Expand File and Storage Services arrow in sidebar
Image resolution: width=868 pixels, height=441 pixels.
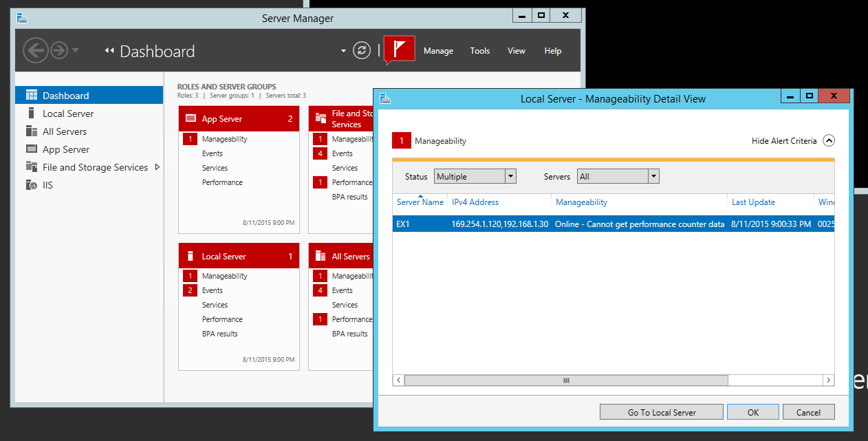[x=156, y=166]
